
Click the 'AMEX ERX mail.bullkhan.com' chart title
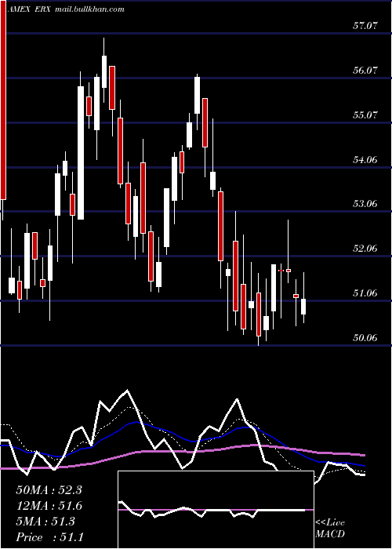(x=66, y=9)
